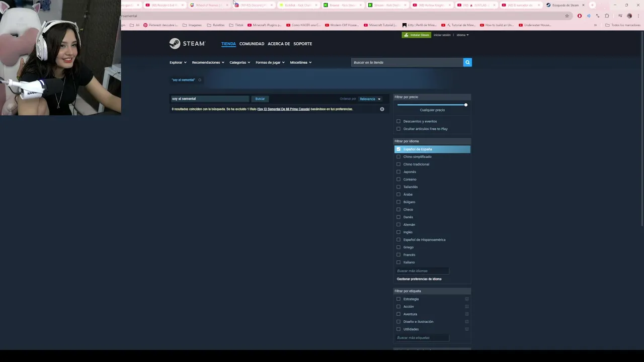Image resolution: width=644 pixels, height=362 pixels.
Task: Open the ACERCA DE section
Action: coord(279,44)
